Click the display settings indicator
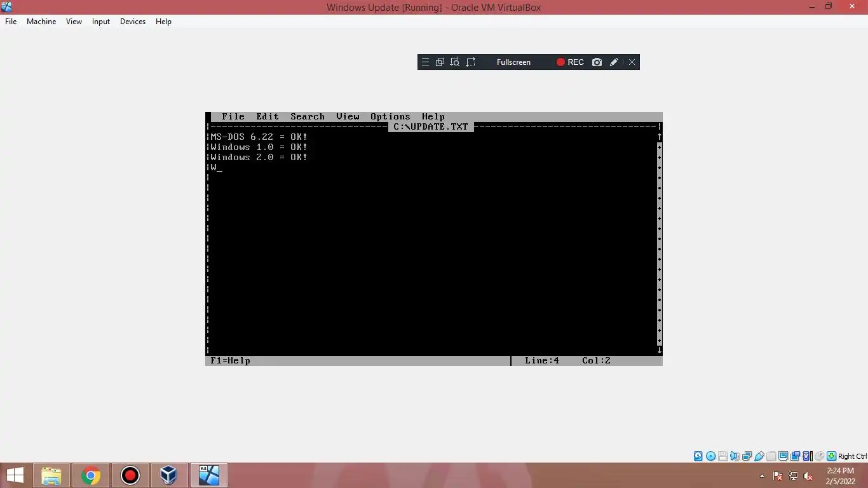Image resolution: width=868 pixels, height=488 pixels. (x=783, y=456)
